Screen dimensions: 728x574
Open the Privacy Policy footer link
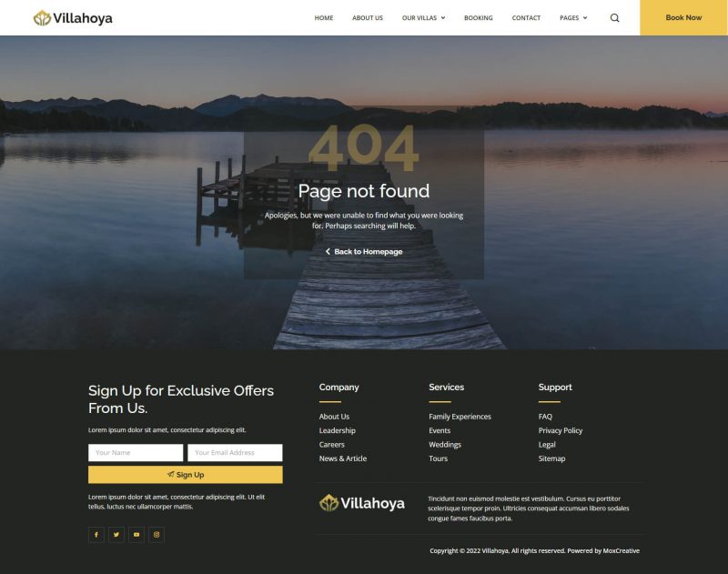click(560, 430)
